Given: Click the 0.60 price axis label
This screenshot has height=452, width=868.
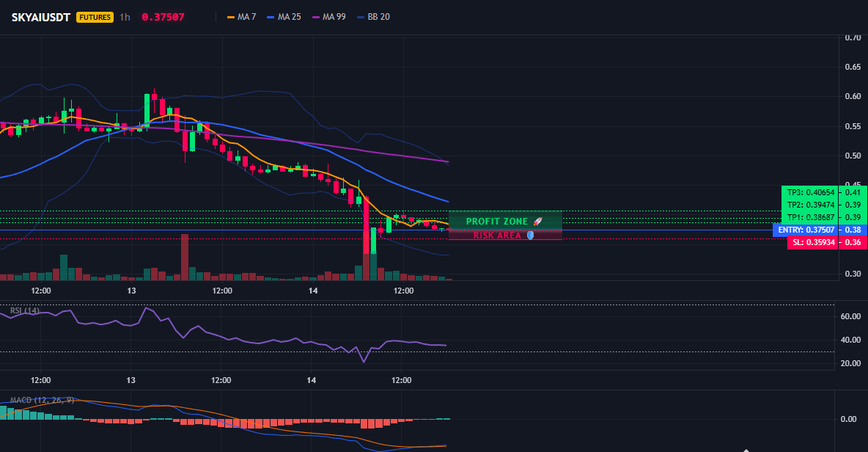Looking at the screenshot, I should (x=853, y=96).
